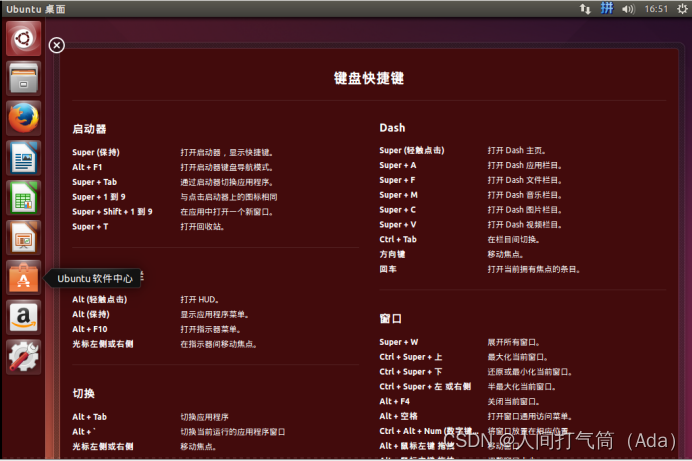
Task: Click the 'Super + F' shortcut entry
Action: click(397, 180)
